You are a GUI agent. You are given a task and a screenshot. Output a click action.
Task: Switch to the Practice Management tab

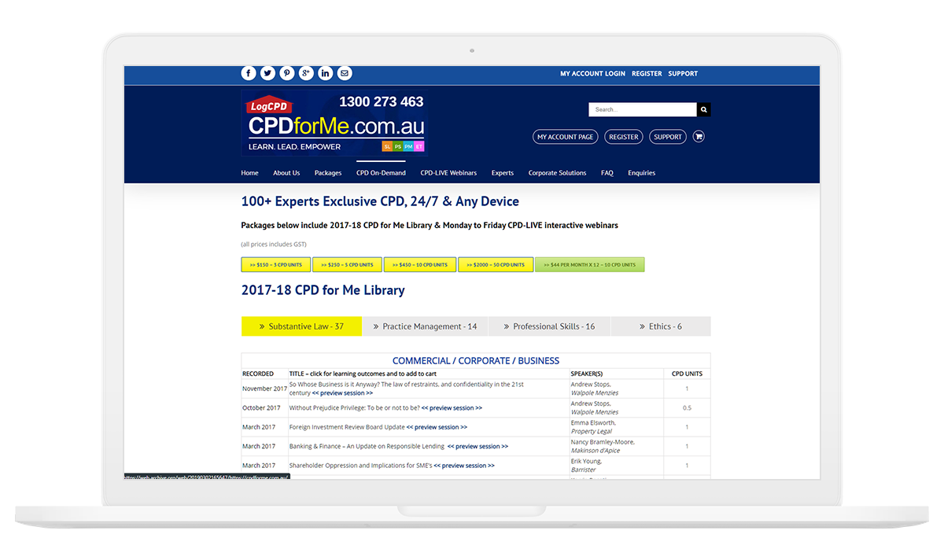point(425,326)
